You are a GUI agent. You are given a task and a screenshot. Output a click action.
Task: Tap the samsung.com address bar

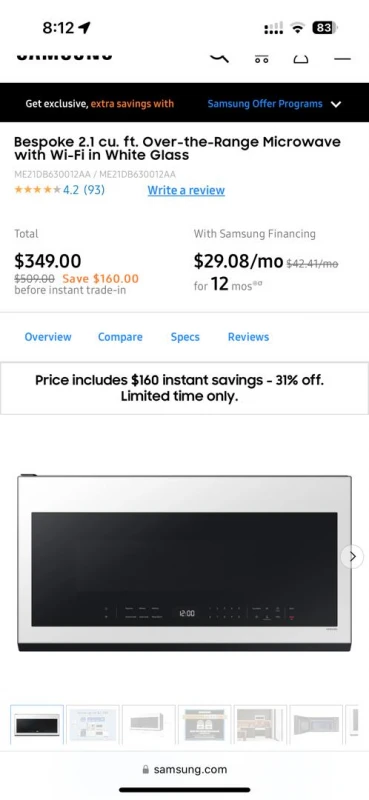pos(185,769)
